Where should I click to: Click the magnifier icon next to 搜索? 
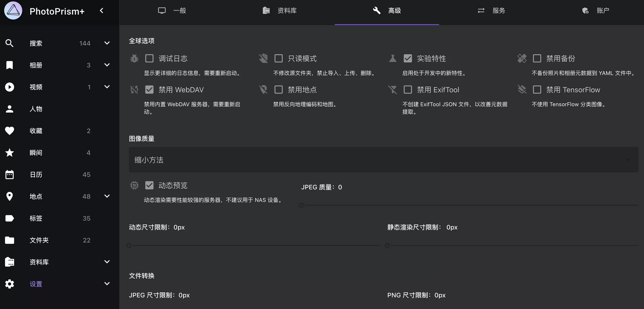pos(10,43)
